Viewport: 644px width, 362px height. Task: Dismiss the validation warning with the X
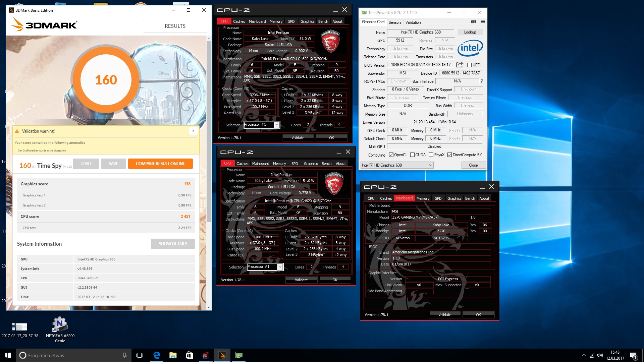[193, 131]
